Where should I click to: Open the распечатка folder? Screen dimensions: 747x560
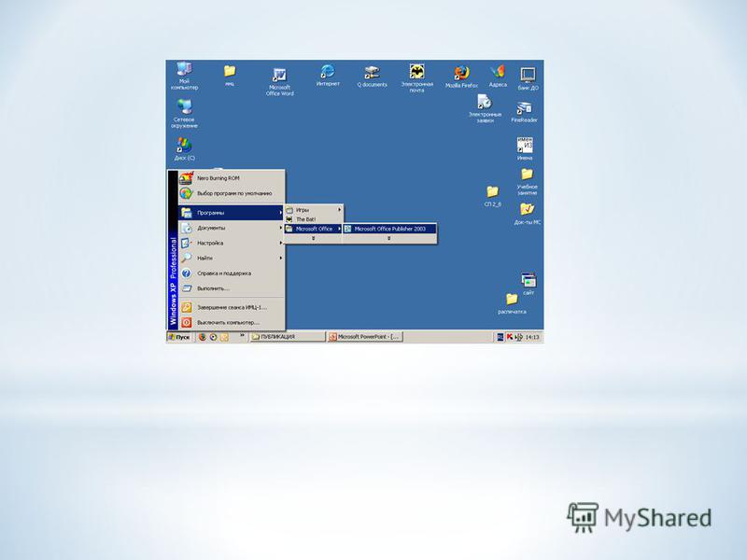(x=512, y=303)
